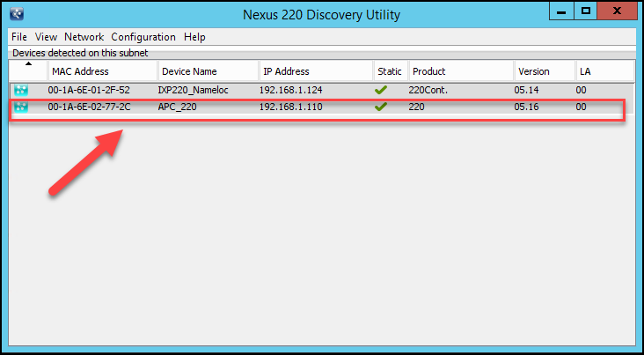
Task: Open the Network menu
Action: pyautogui.click(x=84, y=37)
